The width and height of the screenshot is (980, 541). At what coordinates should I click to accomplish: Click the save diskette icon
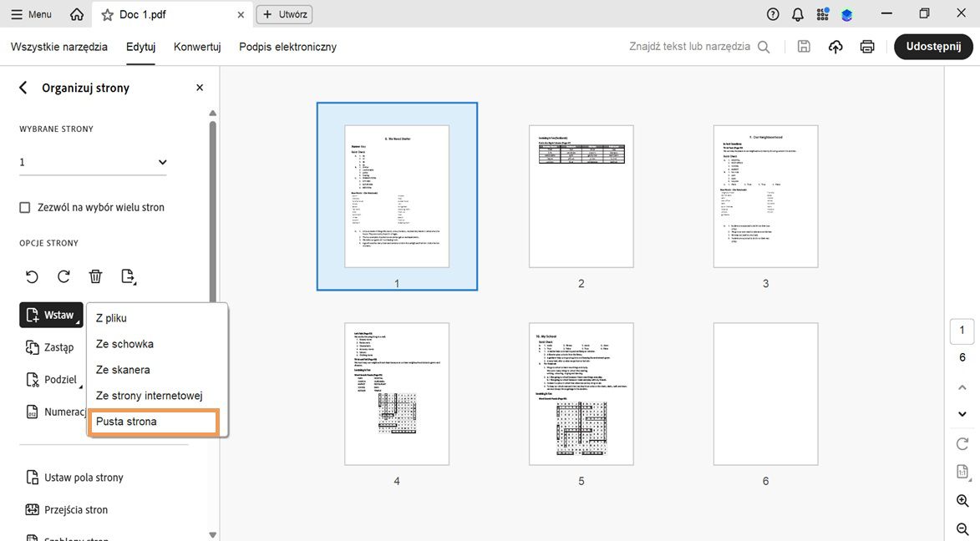[x=804, y=46]
